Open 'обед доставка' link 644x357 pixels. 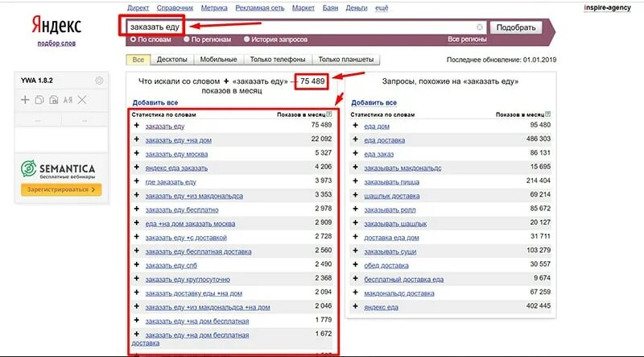(386, 266)
